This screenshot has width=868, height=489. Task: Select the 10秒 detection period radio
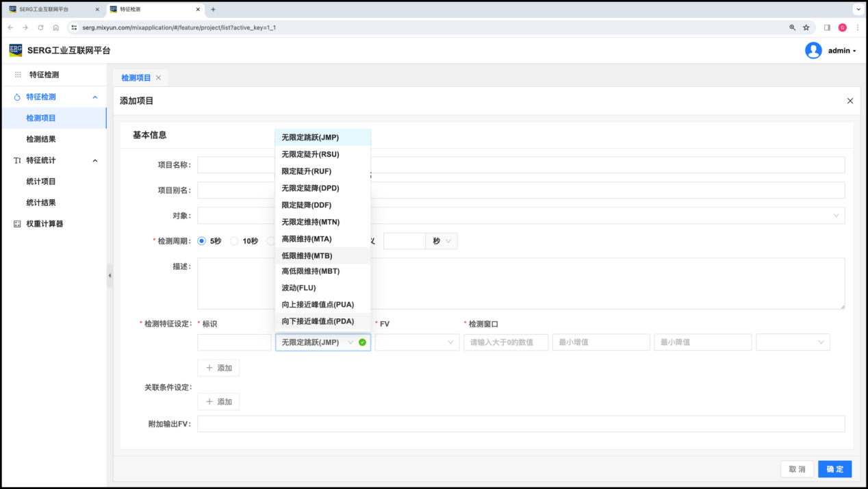[x=234, y=241]
